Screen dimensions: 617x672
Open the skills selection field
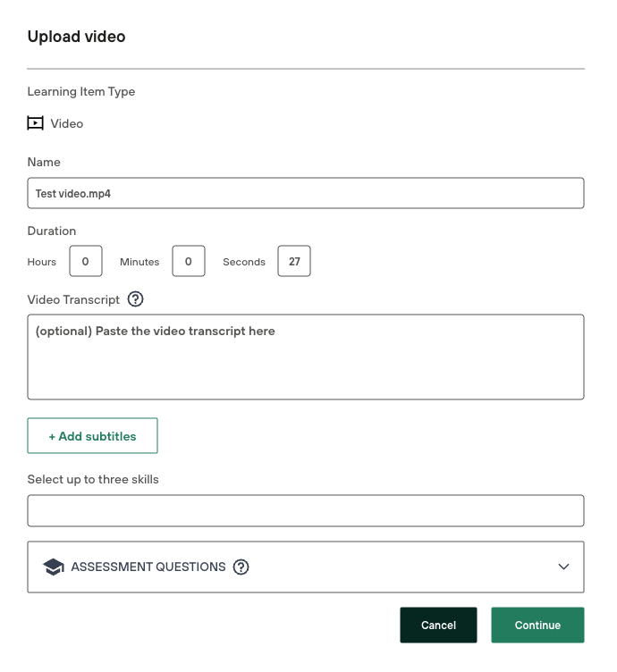pyautogui.click(x=306, y=511)
